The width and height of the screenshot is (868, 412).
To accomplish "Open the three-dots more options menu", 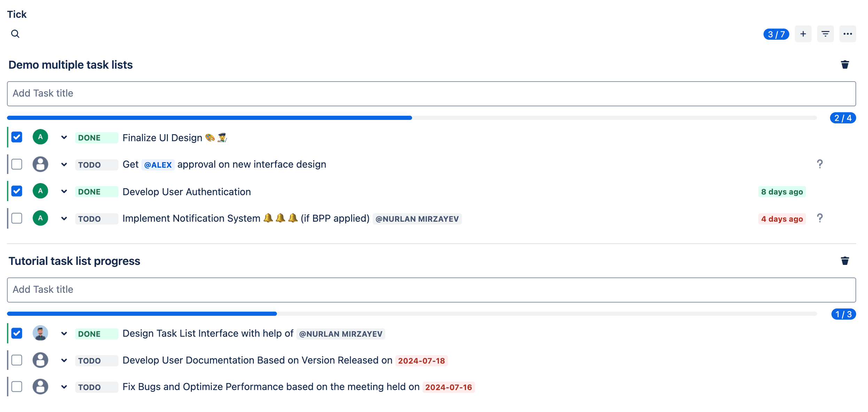I will [x=847, y=34].
